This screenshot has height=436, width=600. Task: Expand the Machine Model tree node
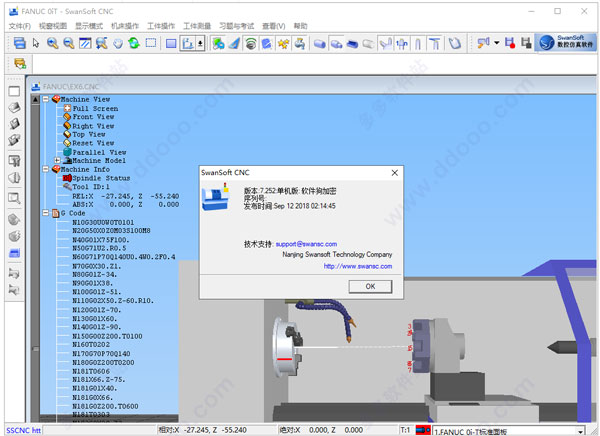57,160
